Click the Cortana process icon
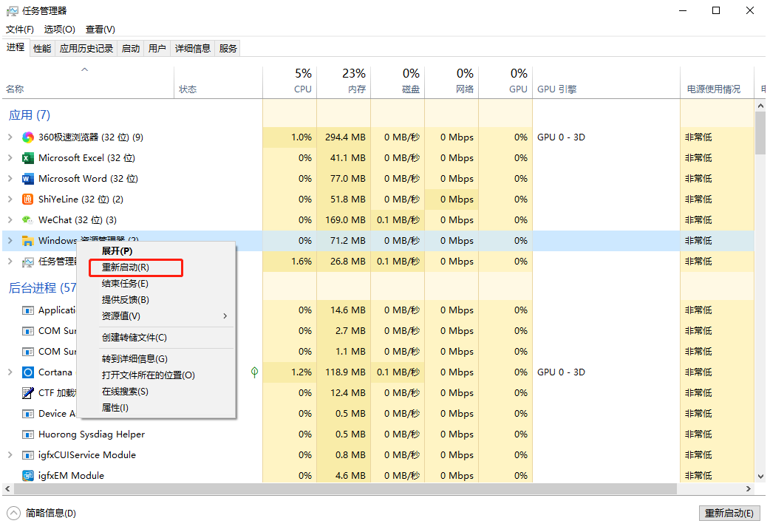 tap(28, 372)
